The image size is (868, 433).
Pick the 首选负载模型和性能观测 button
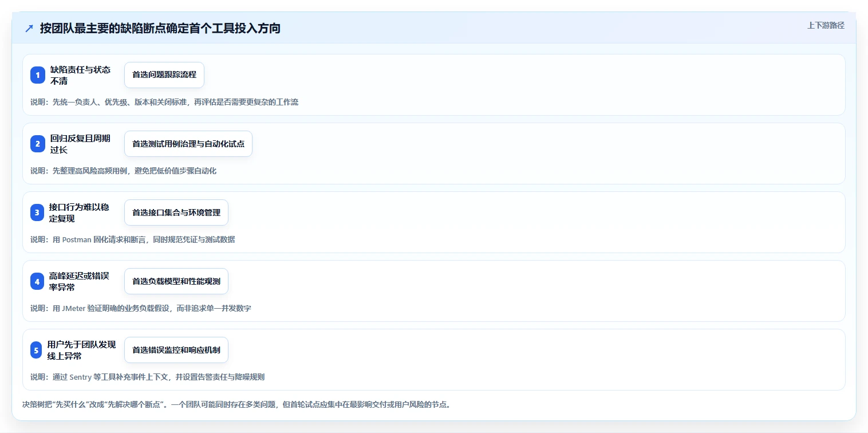pos(176,281)
